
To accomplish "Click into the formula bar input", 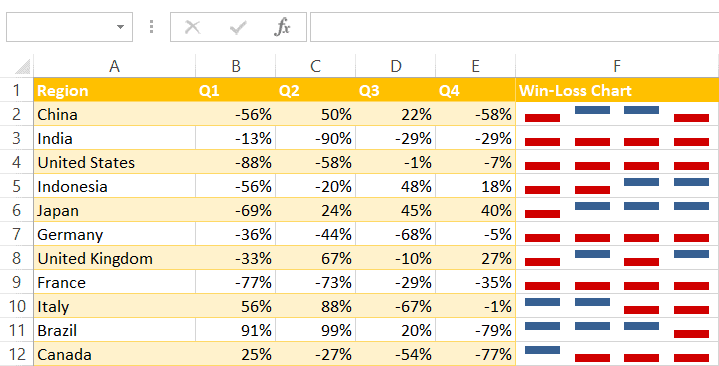I will pos(514,27).
